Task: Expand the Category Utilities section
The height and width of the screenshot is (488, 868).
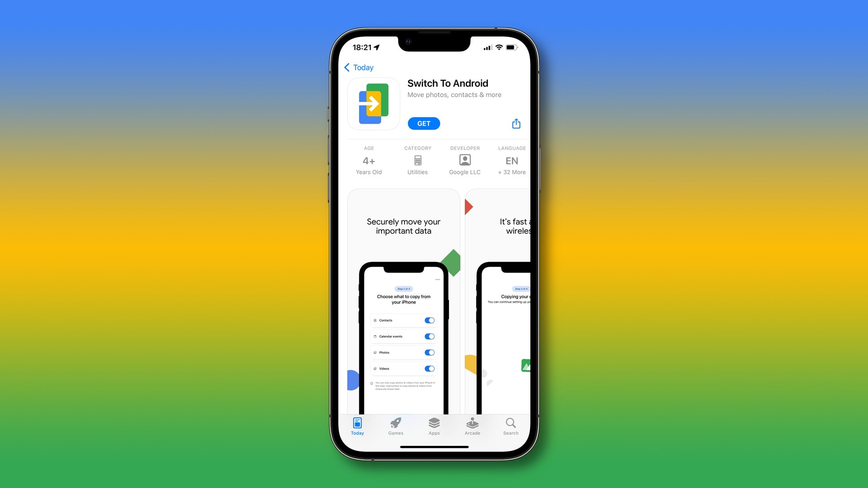Action: coord(417,161)
